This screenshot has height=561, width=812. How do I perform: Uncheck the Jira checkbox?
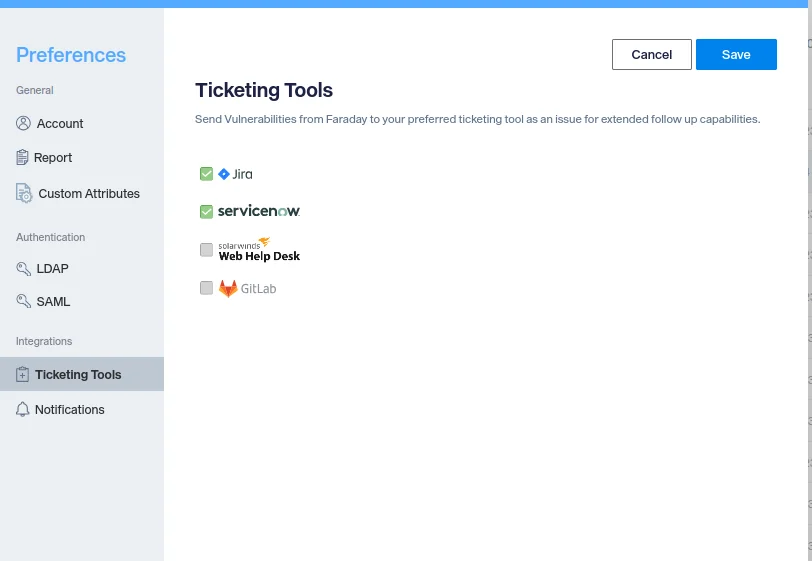(x=206, y=174)
